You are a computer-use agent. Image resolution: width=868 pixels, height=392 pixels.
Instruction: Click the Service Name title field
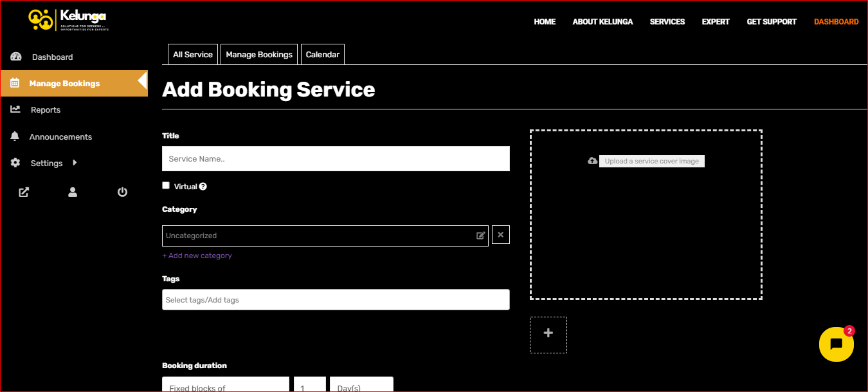[336, 158]
